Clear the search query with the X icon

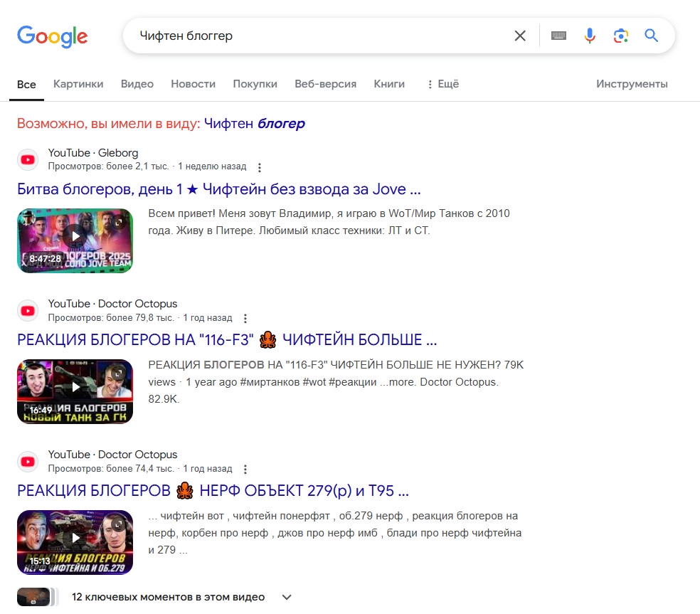pos(520,36)
